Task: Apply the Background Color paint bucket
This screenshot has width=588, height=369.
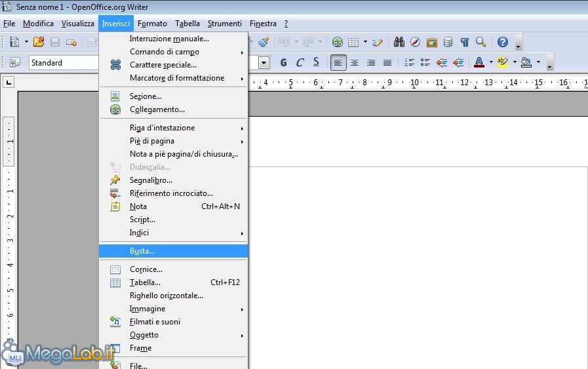Action: [526, 62]
